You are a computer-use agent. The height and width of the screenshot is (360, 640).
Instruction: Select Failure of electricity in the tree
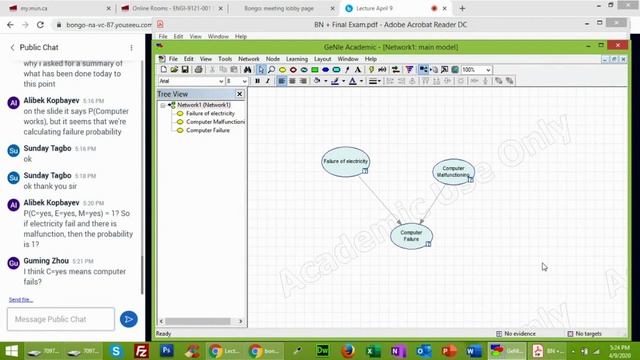tap(210, 113)
